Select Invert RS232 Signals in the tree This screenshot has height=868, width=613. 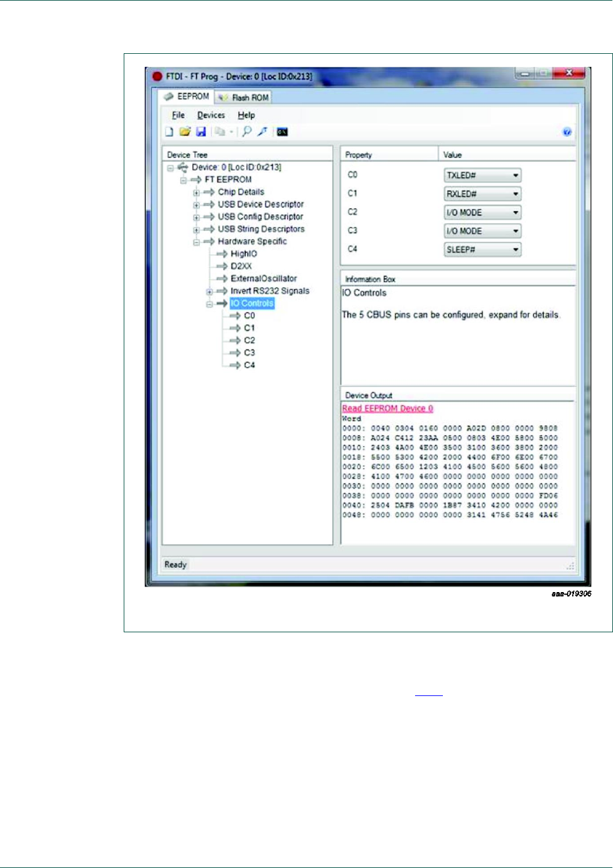pyautogui.click(x=270, y=291)
